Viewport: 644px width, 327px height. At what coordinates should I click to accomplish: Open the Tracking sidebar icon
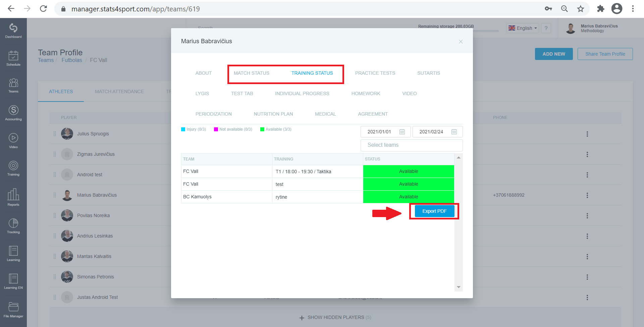[13, 226]
